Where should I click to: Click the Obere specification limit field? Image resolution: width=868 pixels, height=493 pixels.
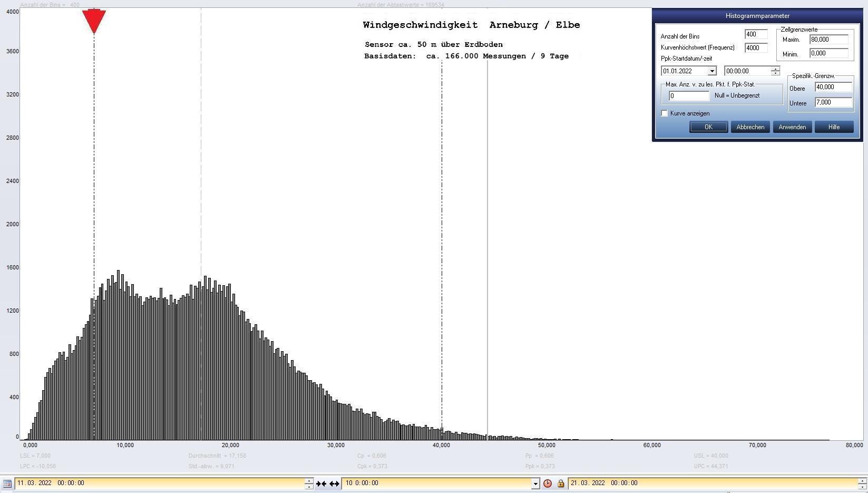pos(833,87)
